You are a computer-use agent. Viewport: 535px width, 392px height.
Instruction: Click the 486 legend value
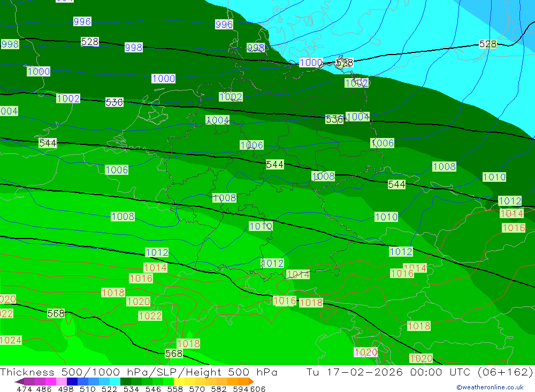tap(44, 389)
